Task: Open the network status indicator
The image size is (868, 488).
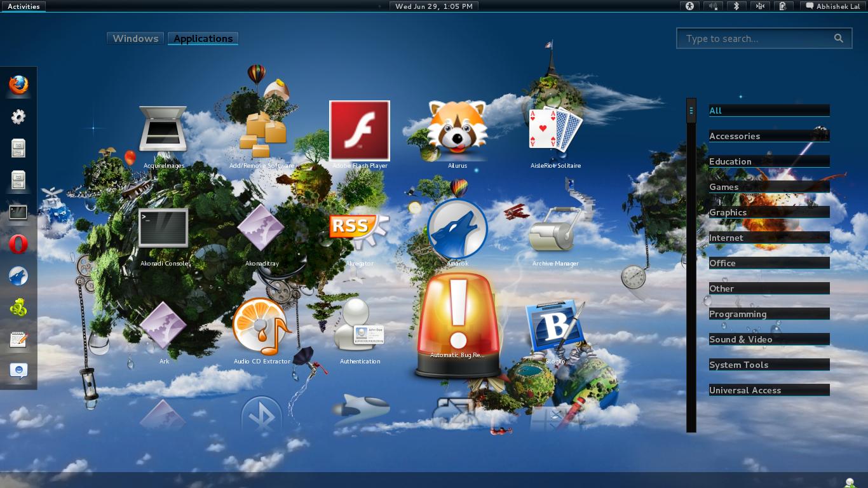Action: pos(759,6)
